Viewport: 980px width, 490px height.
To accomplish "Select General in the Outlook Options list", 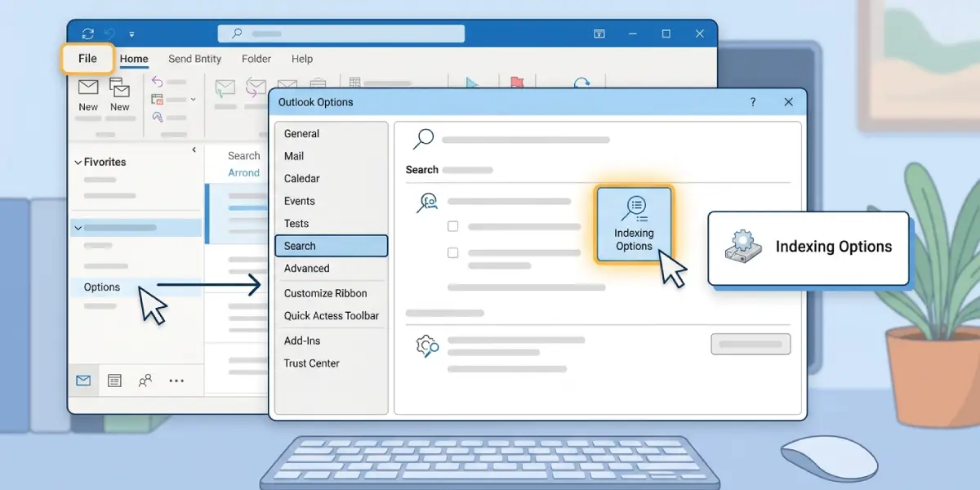I will click(x=301, y=134).
